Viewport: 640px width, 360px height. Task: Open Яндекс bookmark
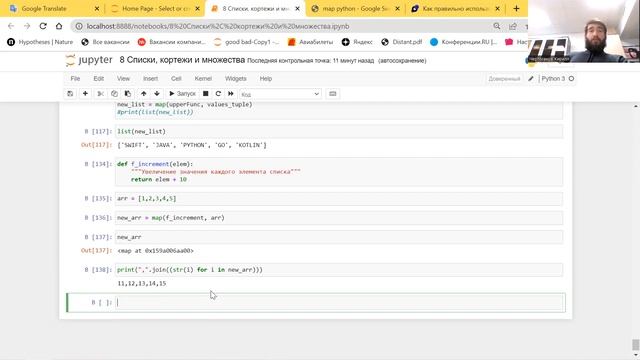pos(357,42)
